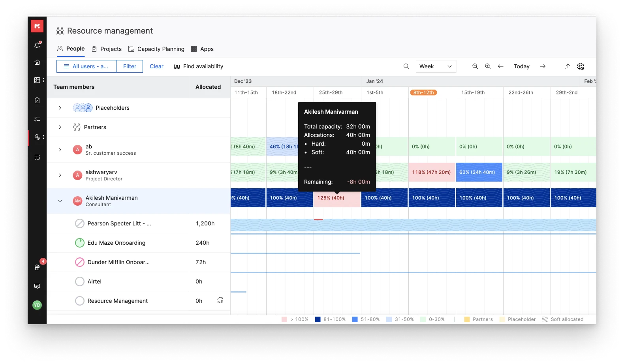Collapse the Akilesh Manivarman row
Screen dimensions: 624x364
point(60,201)
